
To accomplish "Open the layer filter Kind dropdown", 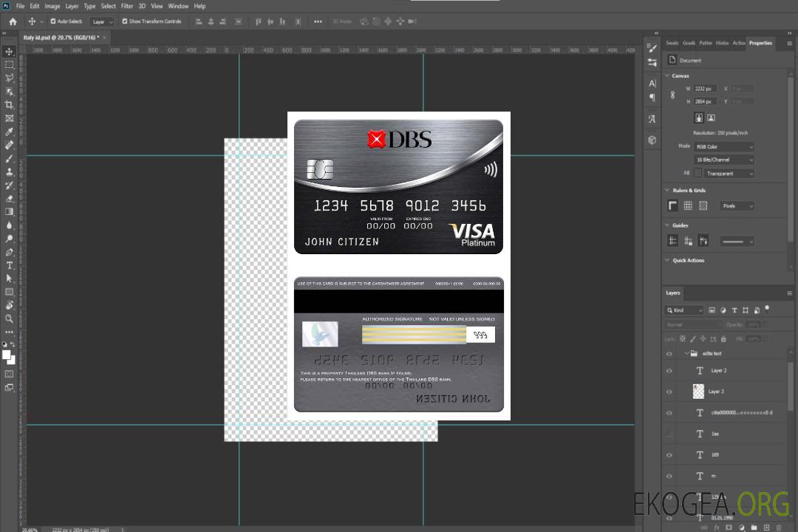I will pyautogui.click(x=684, y=310).
